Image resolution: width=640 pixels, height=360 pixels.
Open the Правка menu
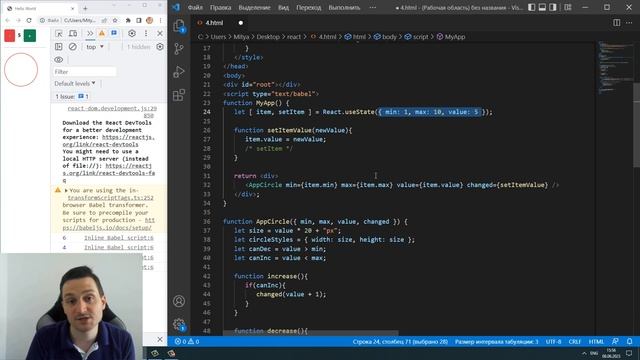[220, 7]
